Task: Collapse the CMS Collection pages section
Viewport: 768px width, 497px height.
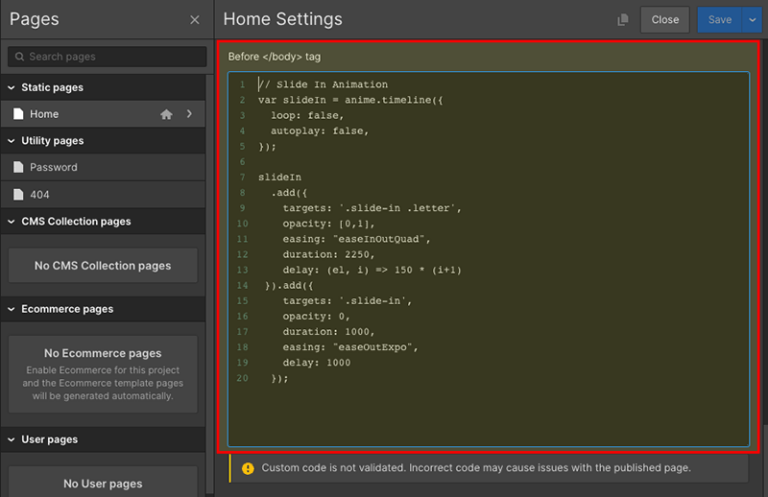Action: 11,222
